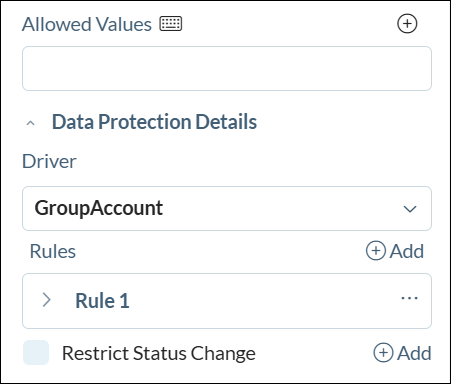Click empty space in the Rule 1 row
Screen dimensions: 451x384
260,301
